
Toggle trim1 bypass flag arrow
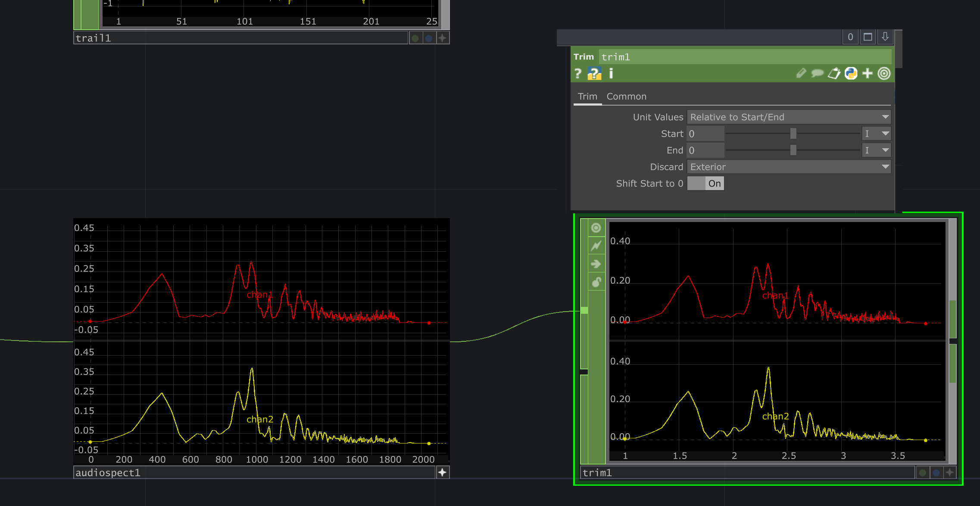[x=596, y=264]
